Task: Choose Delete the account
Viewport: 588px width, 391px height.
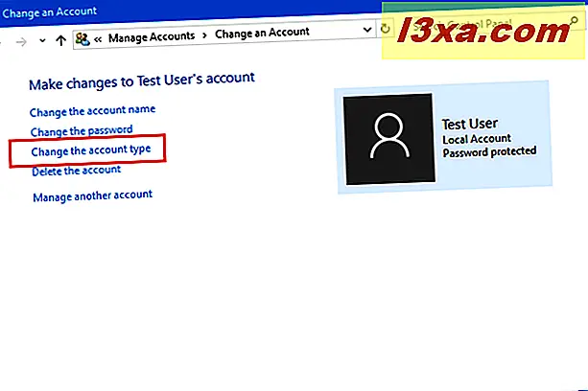Action: [77, 171]
